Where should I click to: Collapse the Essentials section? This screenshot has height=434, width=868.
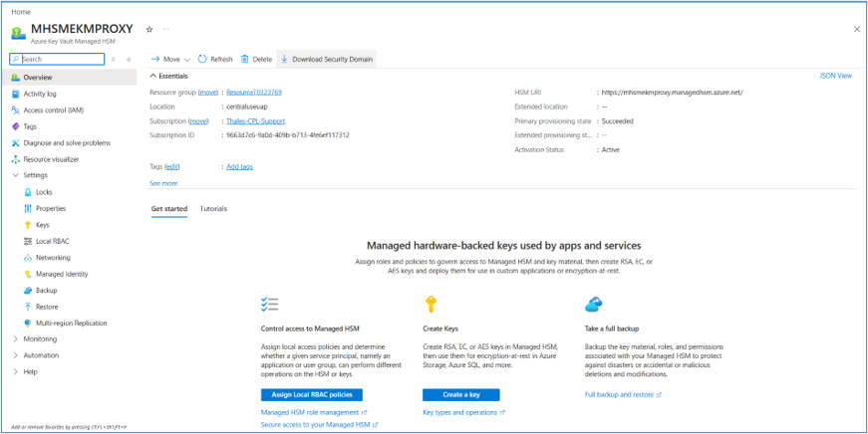coord(153,77)
